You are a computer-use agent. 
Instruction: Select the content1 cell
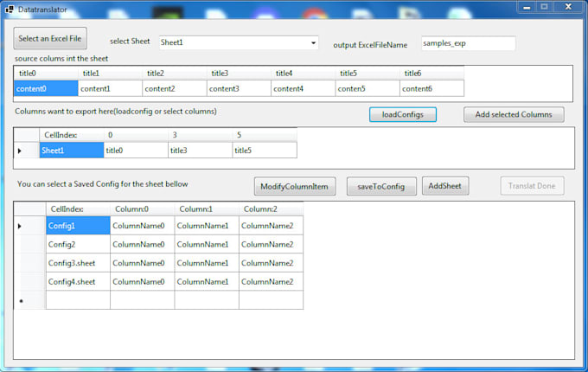[x=111, y=88]
